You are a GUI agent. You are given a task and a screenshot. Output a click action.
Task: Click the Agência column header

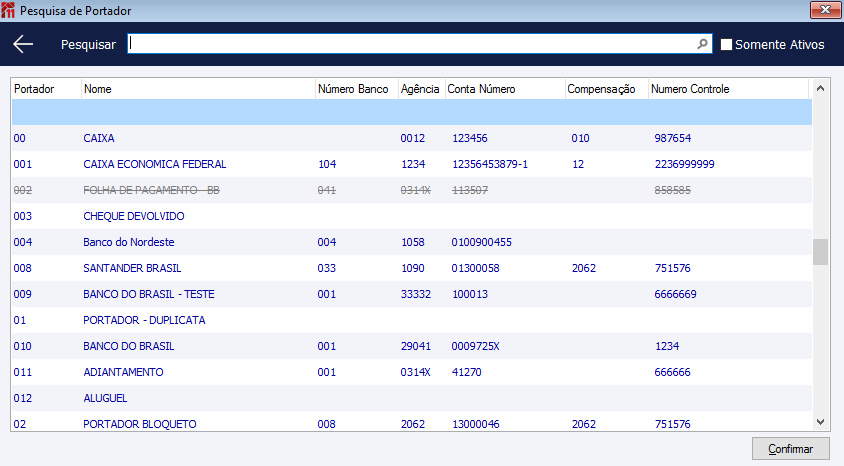420,89
